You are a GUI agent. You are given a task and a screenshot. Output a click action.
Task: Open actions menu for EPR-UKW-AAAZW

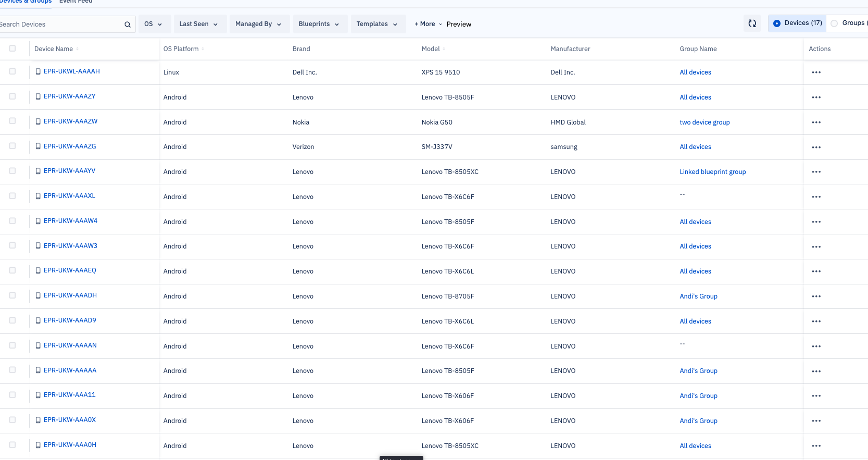pos(816,122)
